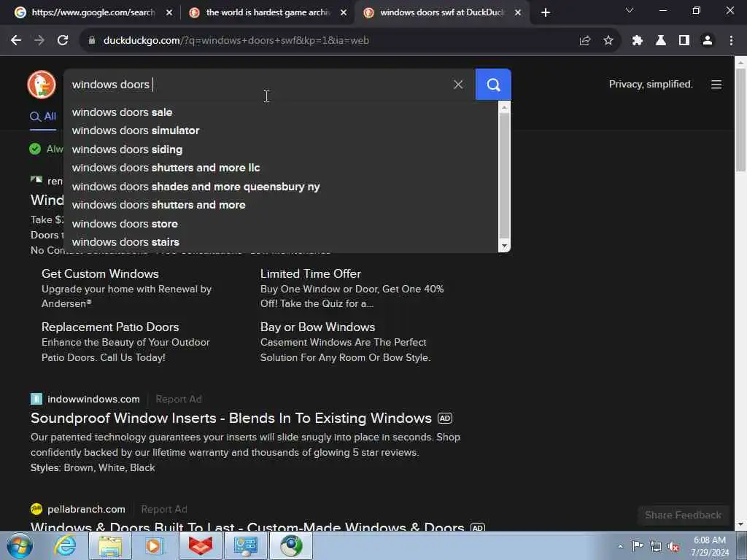Image resolution: width=747 pixels, height=560 pixels.
Task: Launch Internet Explorer from the taskbar
Action: tap(65, 545)
